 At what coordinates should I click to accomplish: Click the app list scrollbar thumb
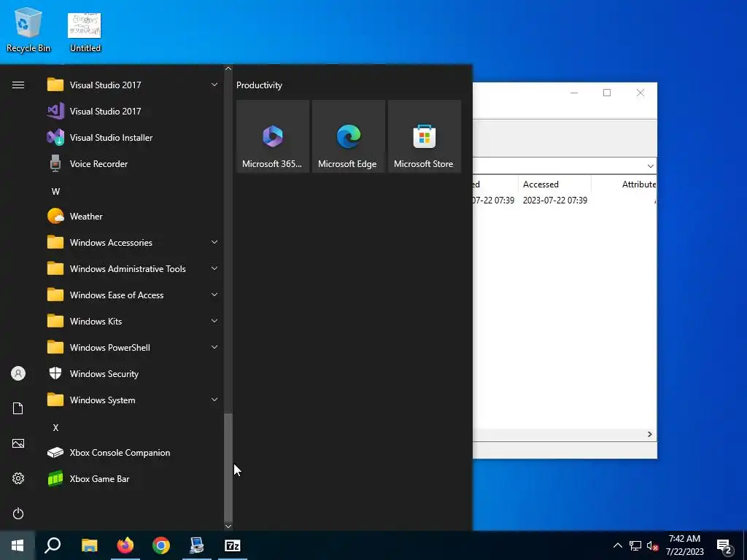tap(228, 467)
